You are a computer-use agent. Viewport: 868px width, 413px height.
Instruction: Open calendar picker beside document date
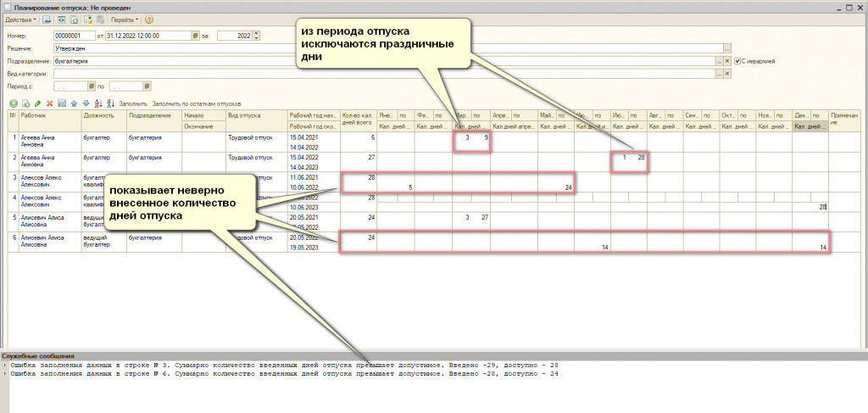(x=195, y=36)
